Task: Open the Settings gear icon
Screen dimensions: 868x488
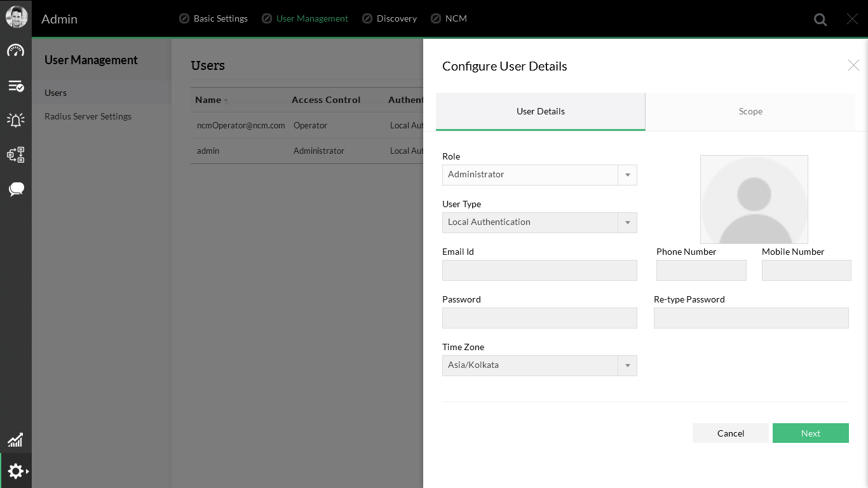Action: [16, 471]
